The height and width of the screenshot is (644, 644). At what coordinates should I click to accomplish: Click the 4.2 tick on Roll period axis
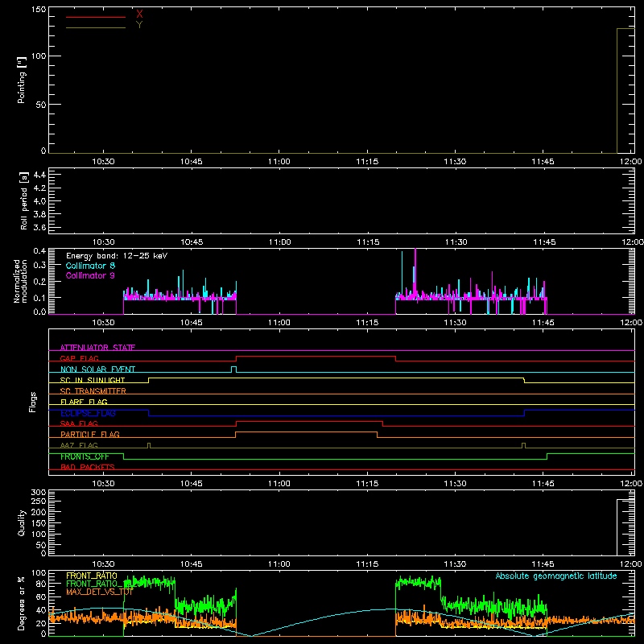[39, 188]
